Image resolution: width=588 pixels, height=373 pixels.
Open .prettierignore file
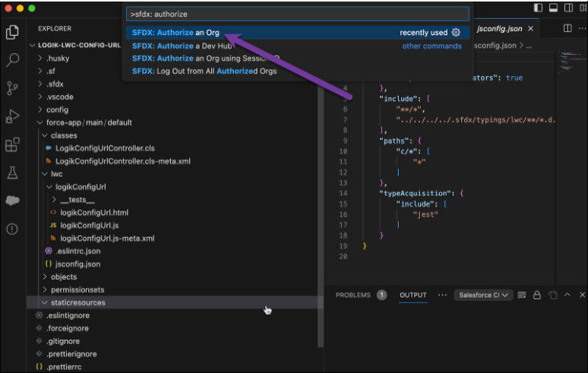click(x=71, y=354)
